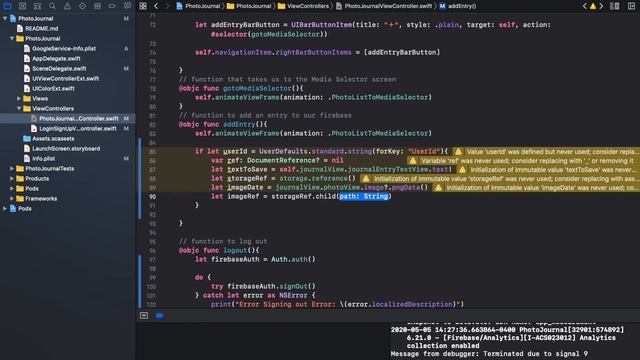Go forward in editor history

point(167,6)
